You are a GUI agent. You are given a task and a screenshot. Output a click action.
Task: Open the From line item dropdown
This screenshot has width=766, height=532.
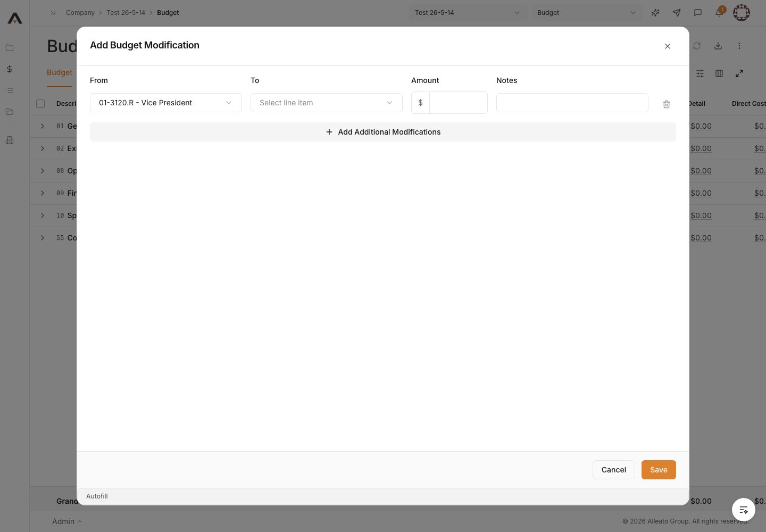click(x=166, y=103)
